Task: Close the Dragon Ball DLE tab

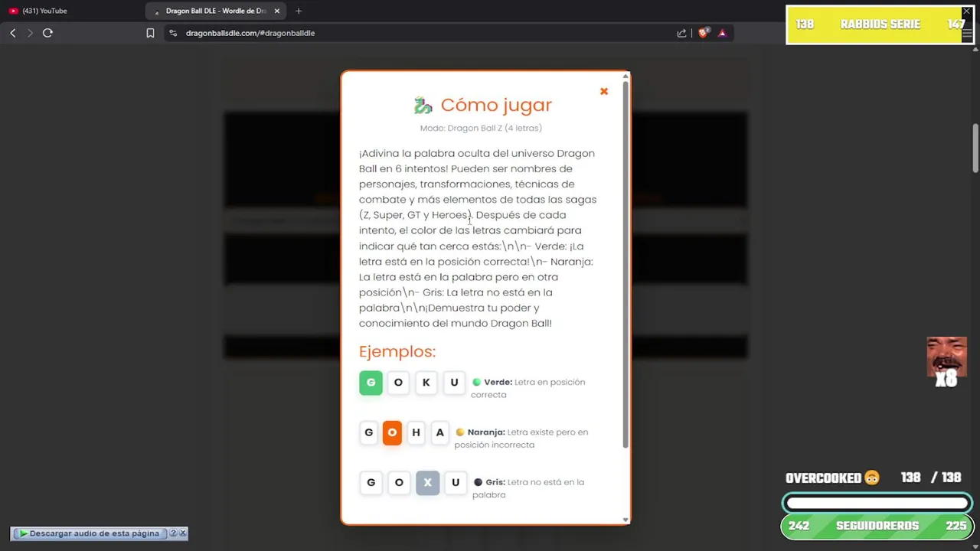Action: pos(277,11)
